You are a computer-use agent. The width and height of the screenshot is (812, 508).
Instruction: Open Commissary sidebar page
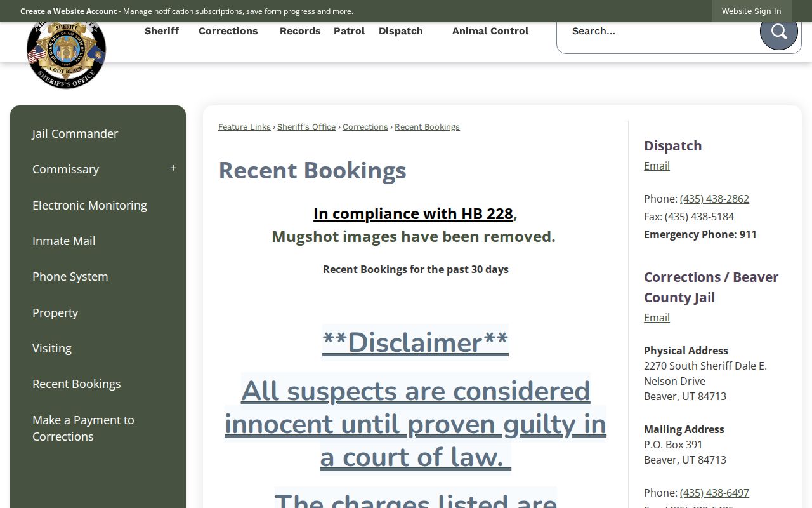coord(65,169)
